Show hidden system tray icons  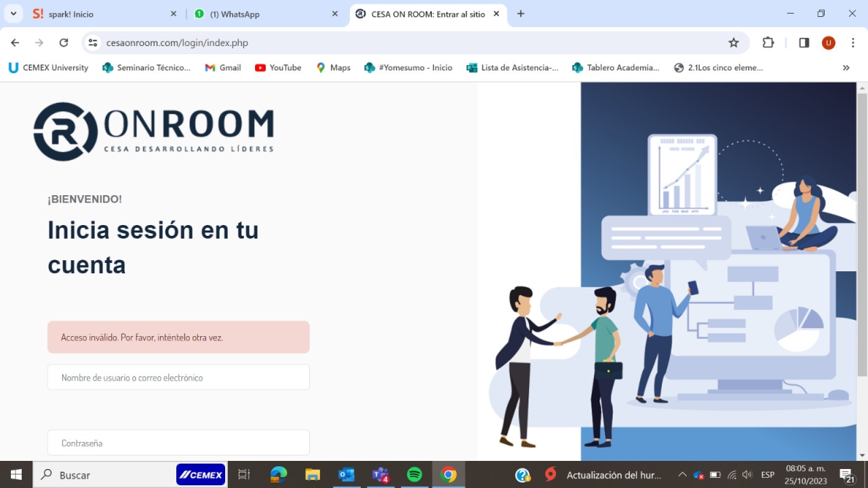682,474
